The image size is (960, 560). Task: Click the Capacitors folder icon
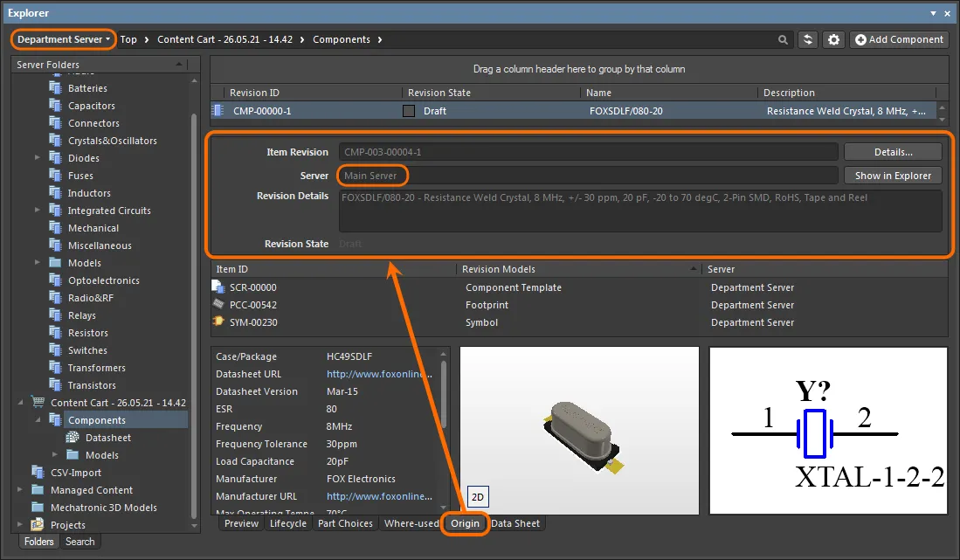point(56,105)
